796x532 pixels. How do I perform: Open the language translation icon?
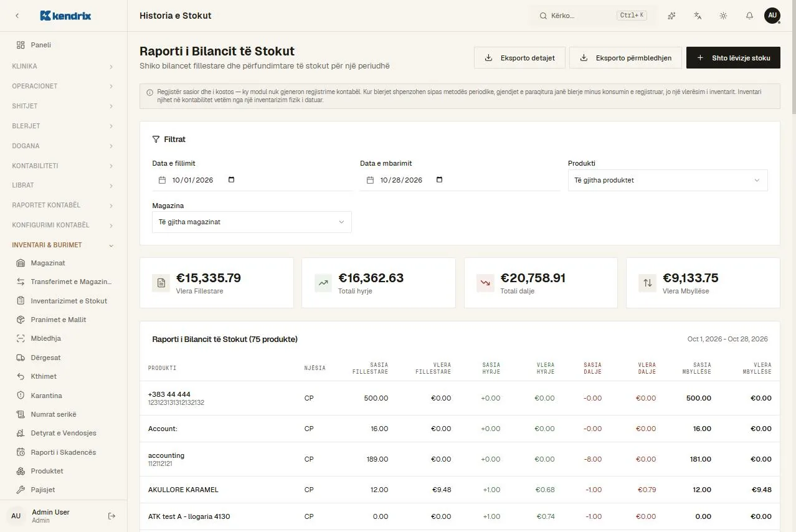698,16
